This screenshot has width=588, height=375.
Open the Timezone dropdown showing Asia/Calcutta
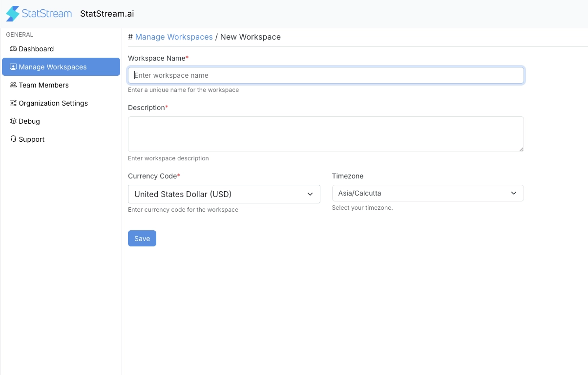(428, 193)
